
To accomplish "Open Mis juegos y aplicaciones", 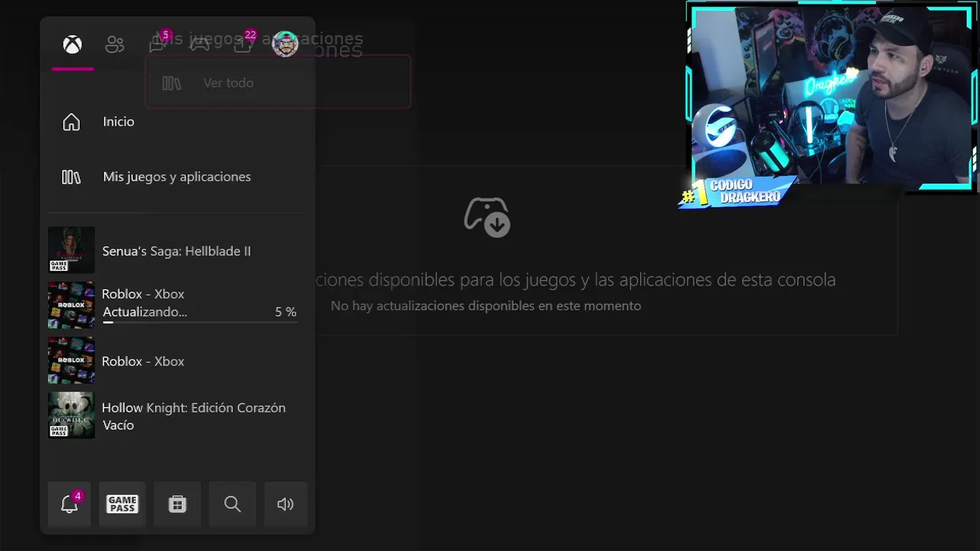I will click(177, 177).
